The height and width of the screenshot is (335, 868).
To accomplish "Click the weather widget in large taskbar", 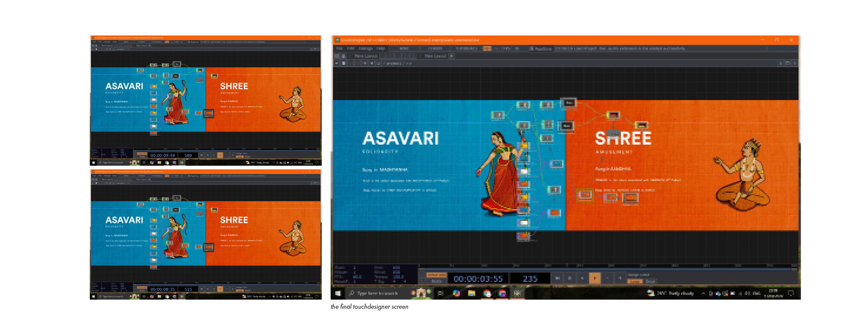I will pos(671,293).
